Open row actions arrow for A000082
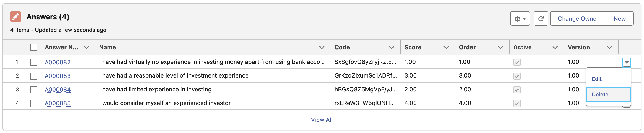Viewport: 644px width, 133px height. click(x=627, y=62)
